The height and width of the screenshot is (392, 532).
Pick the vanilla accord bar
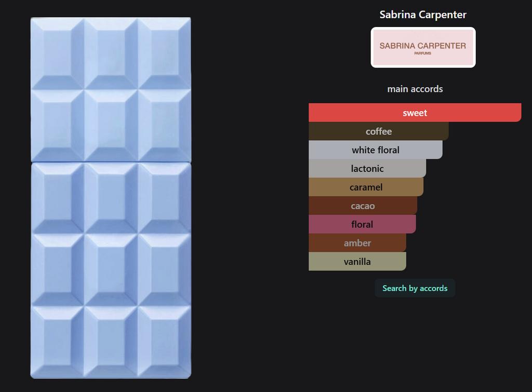coord(357,262)
